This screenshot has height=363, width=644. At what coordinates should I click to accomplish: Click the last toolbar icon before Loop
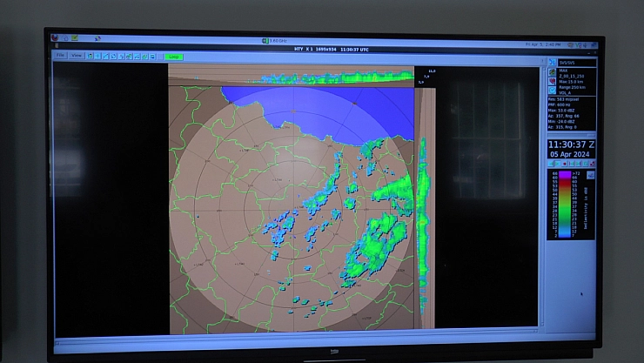point(153,56)
